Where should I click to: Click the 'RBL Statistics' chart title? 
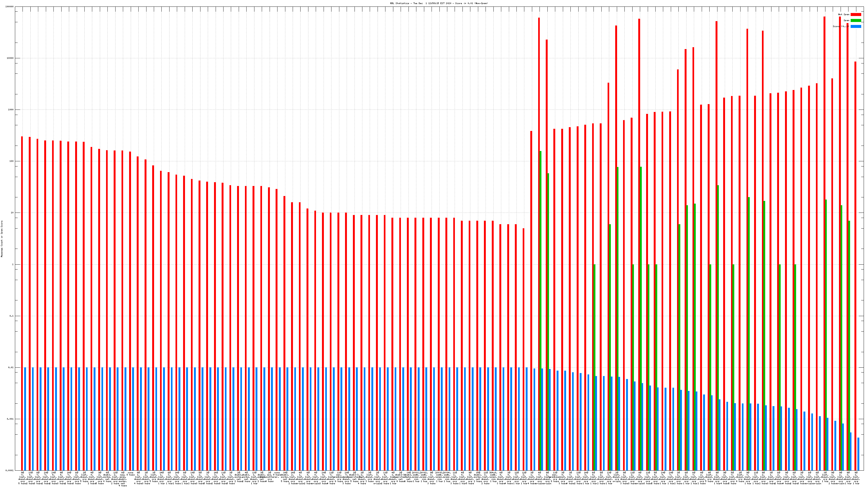(439, 3)
